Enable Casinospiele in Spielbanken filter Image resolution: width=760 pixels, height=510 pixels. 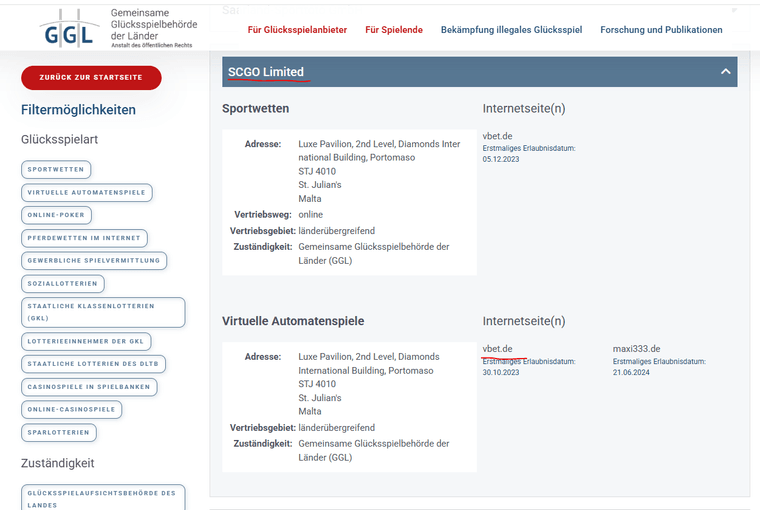(89, 386)
